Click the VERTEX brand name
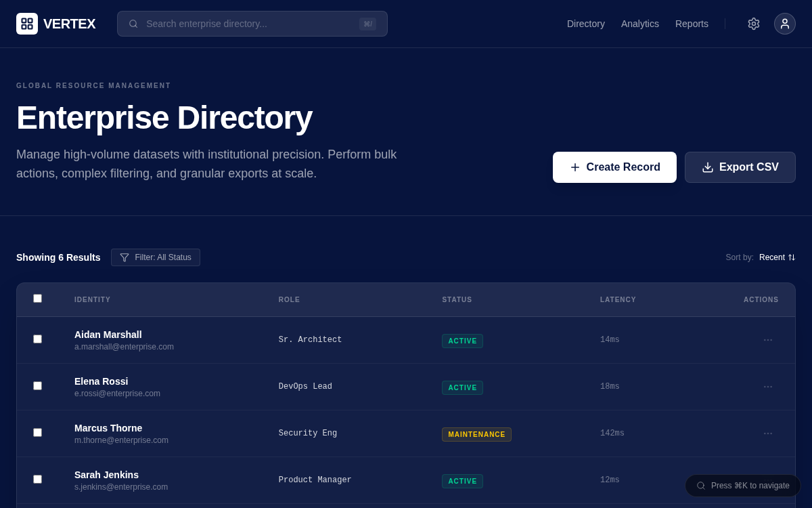Image resolution: width=812 pixels, height=508 pixels. tap(69, 24)
